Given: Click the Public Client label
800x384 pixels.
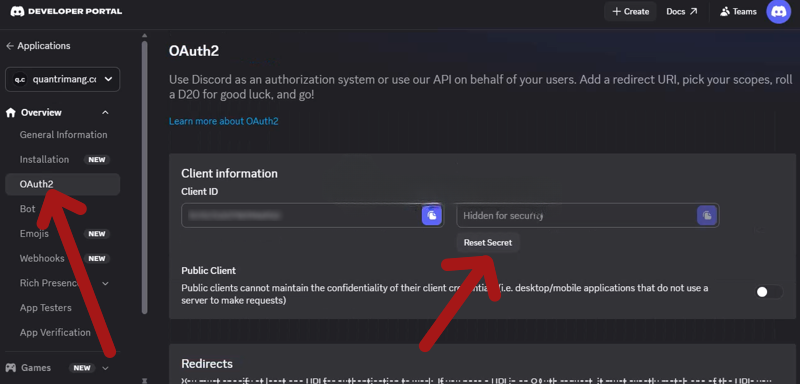Looking at the screenshot, I should pos(209,271).
